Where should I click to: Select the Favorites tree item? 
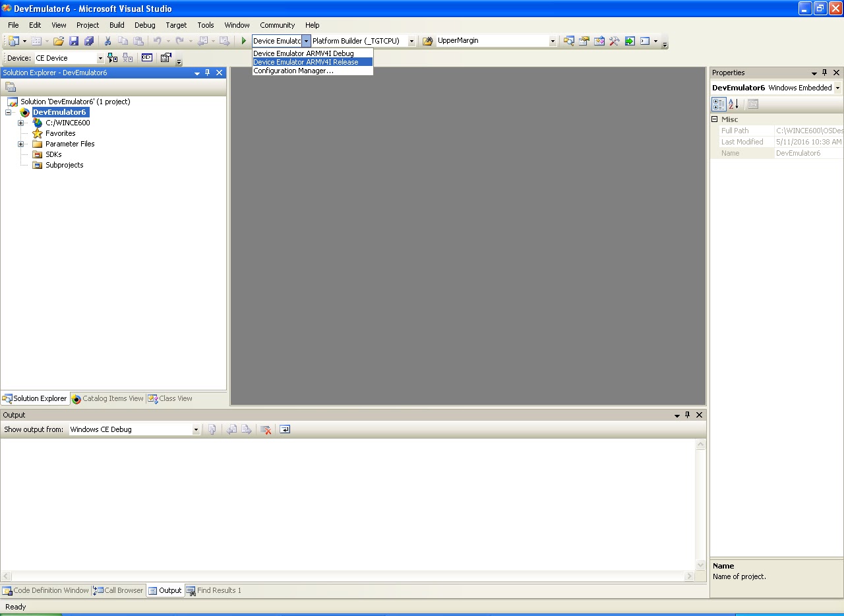pyautogui.click(x=60, y=133)
